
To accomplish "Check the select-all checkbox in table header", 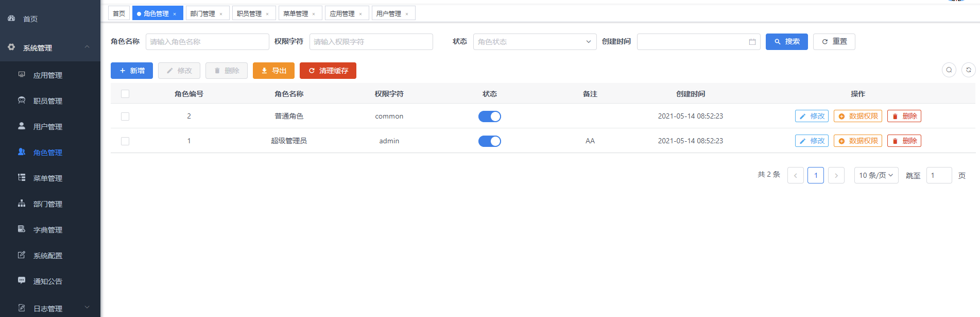I will pyautogui.click(x=125, y=94).
